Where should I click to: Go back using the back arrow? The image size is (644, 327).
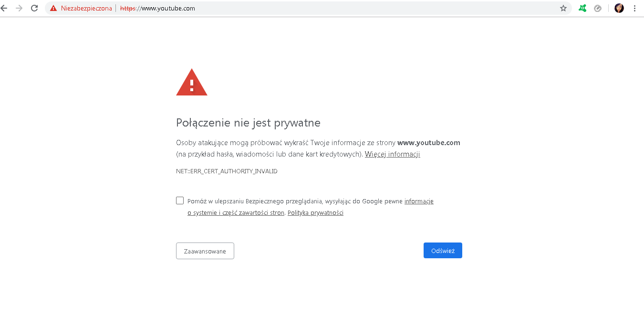[4, 8]
